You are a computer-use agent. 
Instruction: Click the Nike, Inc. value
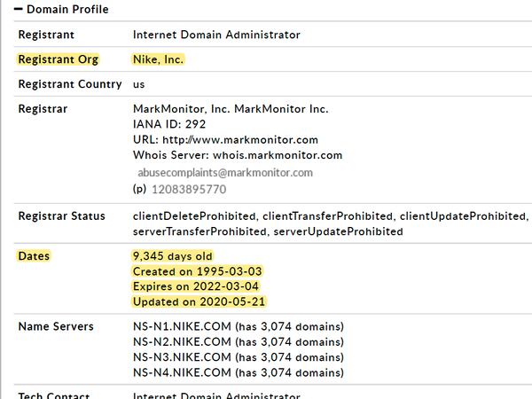tap(158, 59)
